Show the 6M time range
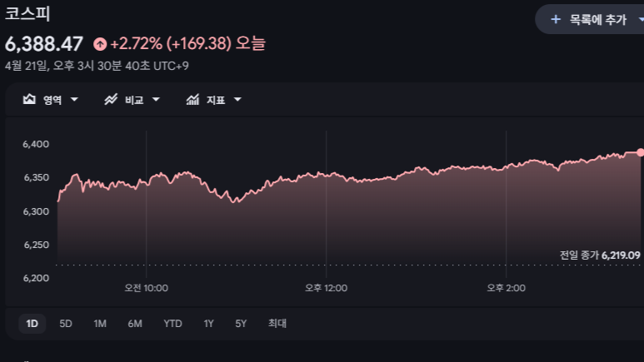 point(135,324)
